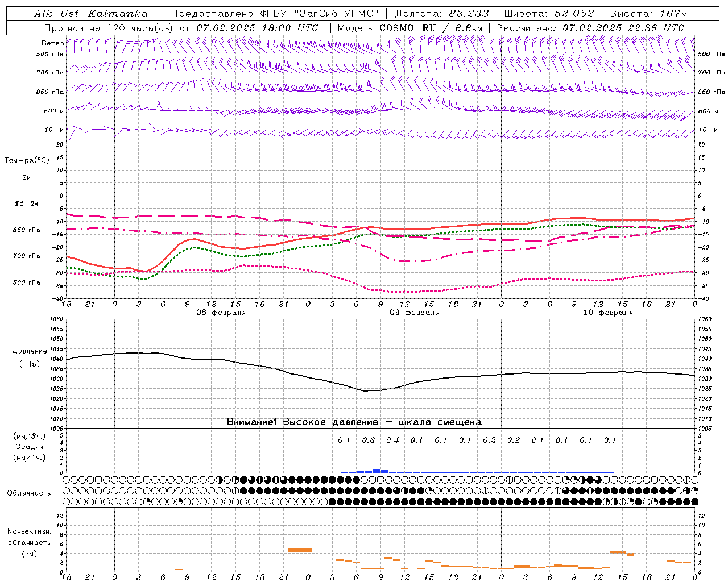728x582 pixels.
Task: Click the date label 08 февраля
Action: click(221, 313)
